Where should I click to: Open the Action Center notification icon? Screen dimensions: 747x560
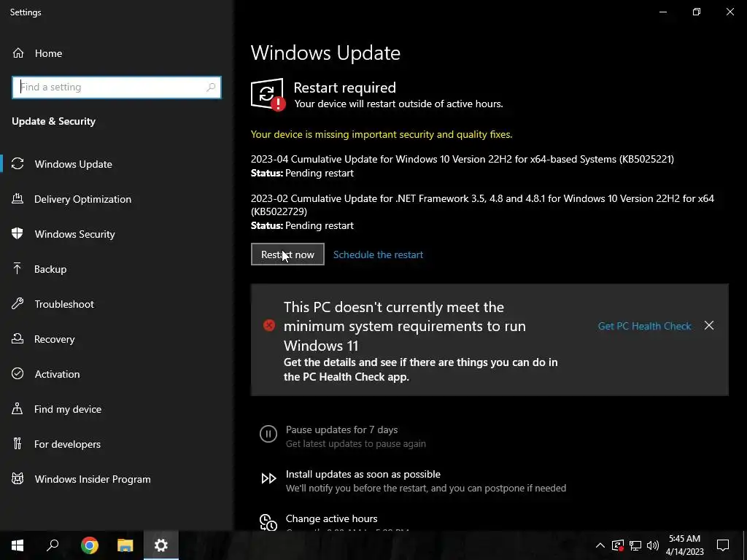pyautogui.click(x=723, y=545)
